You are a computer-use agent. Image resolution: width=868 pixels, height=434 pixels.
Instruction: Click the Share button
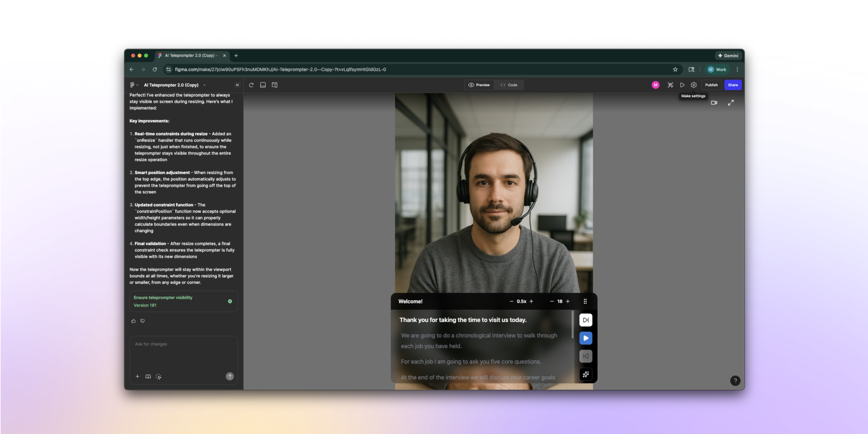coord(733,85)
